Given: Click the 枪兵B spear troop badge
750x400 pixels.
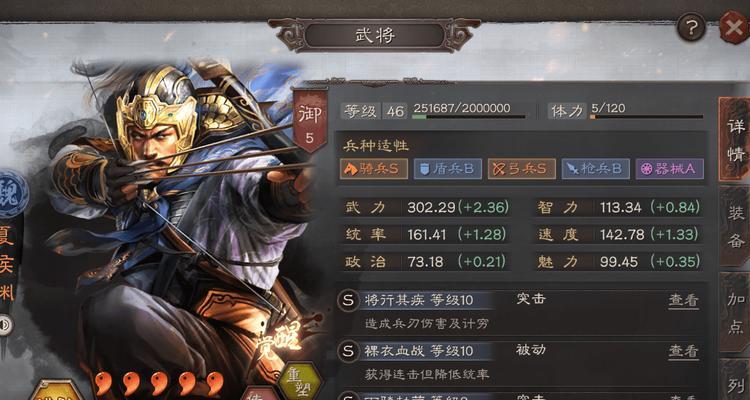Looking at the screenshot, I should 596,169.
